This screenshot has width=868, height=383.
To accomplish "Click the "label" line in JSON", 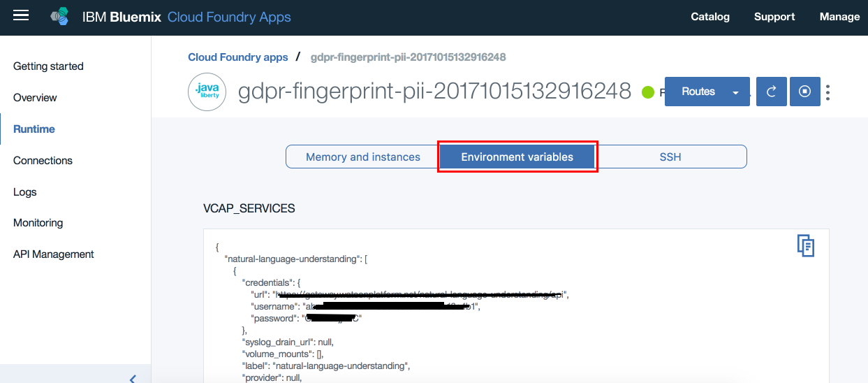I will click(x=325, y=366).
